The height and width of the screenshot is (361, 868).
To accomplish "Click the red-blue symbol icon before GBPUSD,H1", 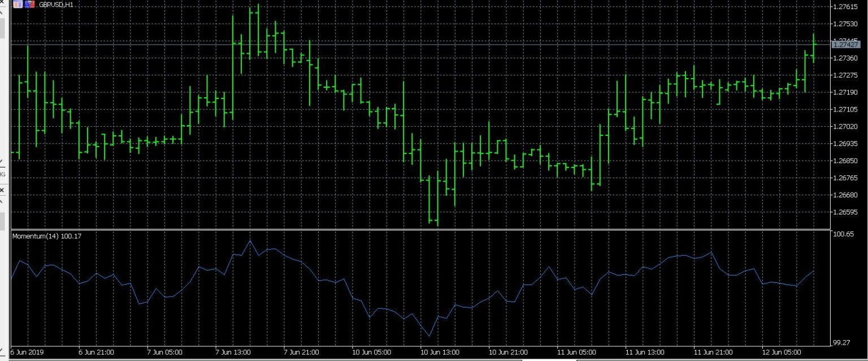I will (30, 5).
